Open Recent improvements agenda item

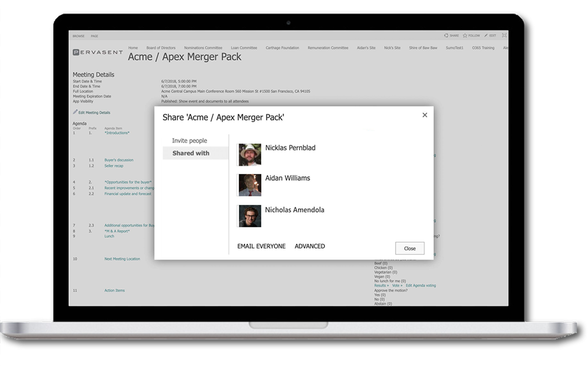[129, 188]
